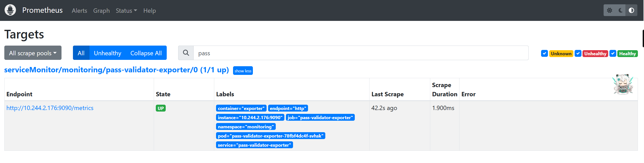Click the Prometheus brand title
The width and height of the screenshot is (644, 163).
(42, 10)
